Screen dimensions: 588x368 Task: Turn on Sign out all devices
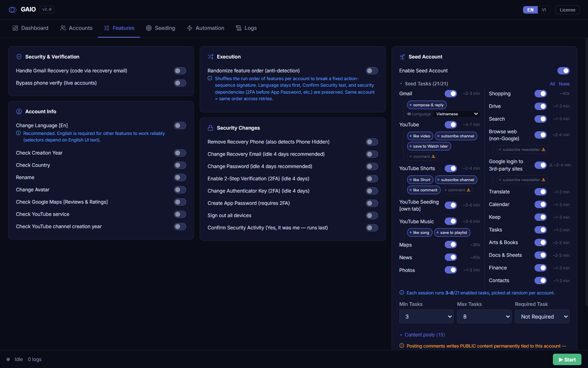(372, 215)
